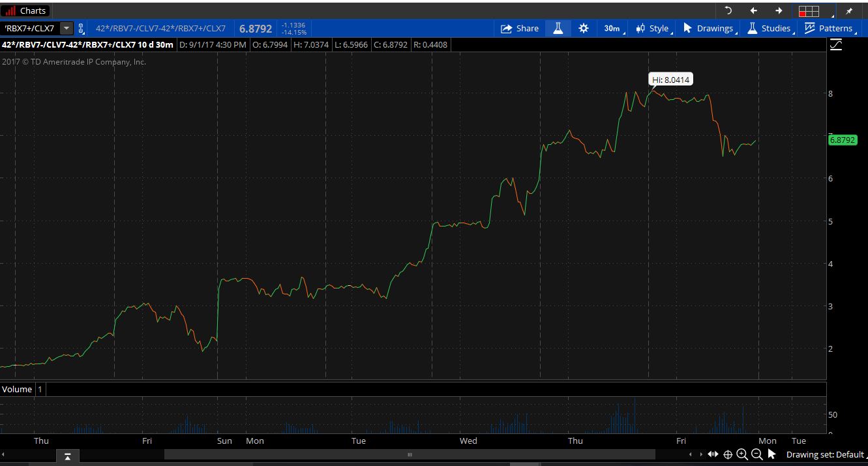Viewport: 868px width, 466px height.
Task: Click the pan-axis double arrow icon
Action: pyautogui.click(x=713, y=454)
